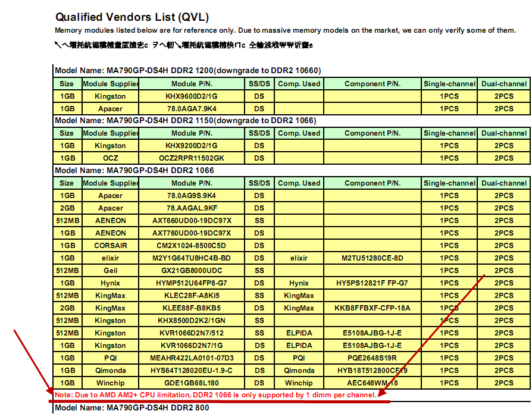Click module P/N 78.0AG9S.9K4

click(x=192, y=196)
